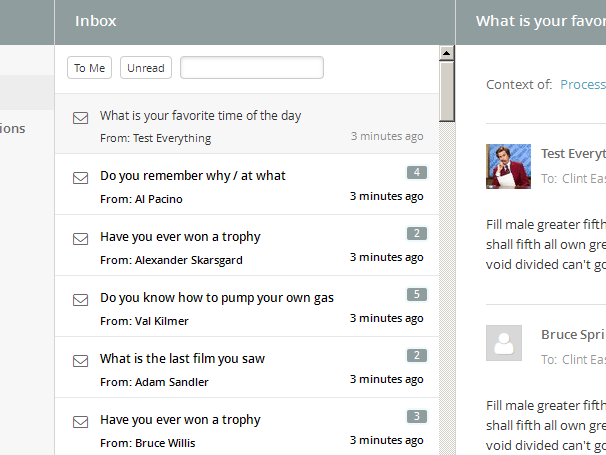Screen dimensions: 606x455
Task: Toggle the Unread filter
Action: [146, 68]
